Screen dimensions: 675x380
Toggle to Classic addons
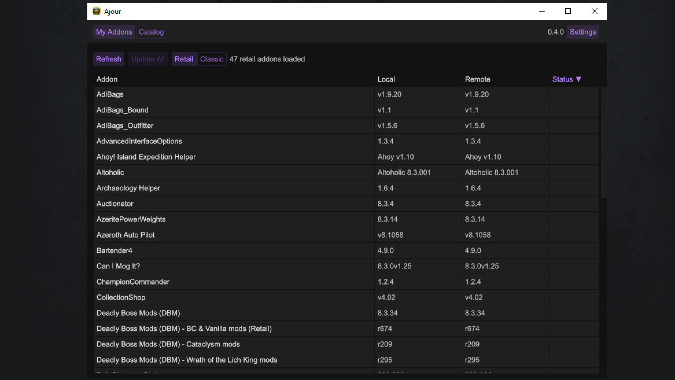pos(212,59)
